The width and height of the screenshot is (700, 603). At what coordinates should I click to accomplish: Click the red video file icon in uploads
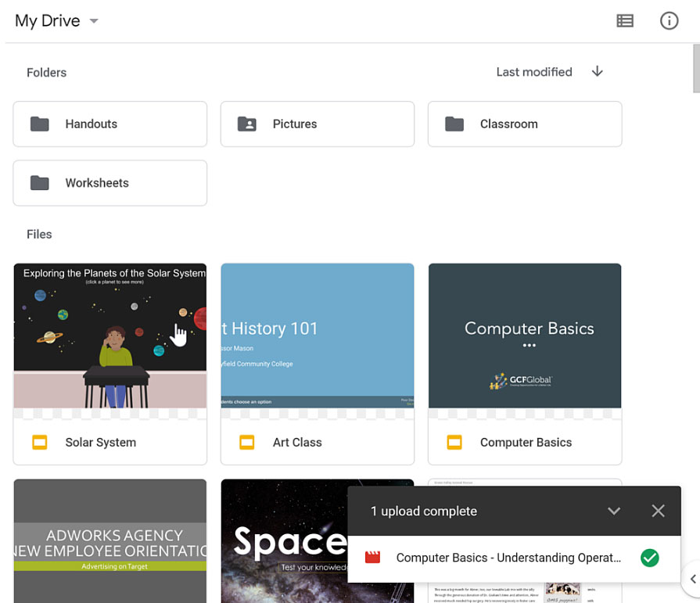pos(373,558)
